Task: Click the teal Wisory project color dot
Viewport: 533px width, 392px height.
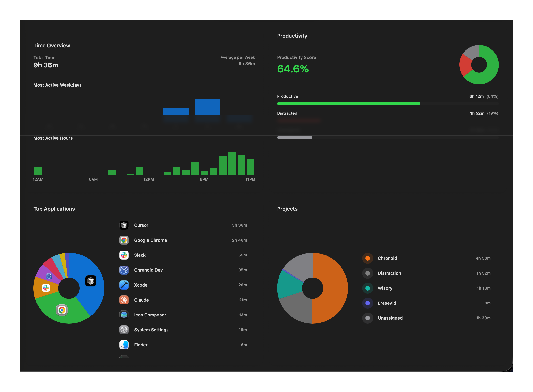Action: (367, 288)
